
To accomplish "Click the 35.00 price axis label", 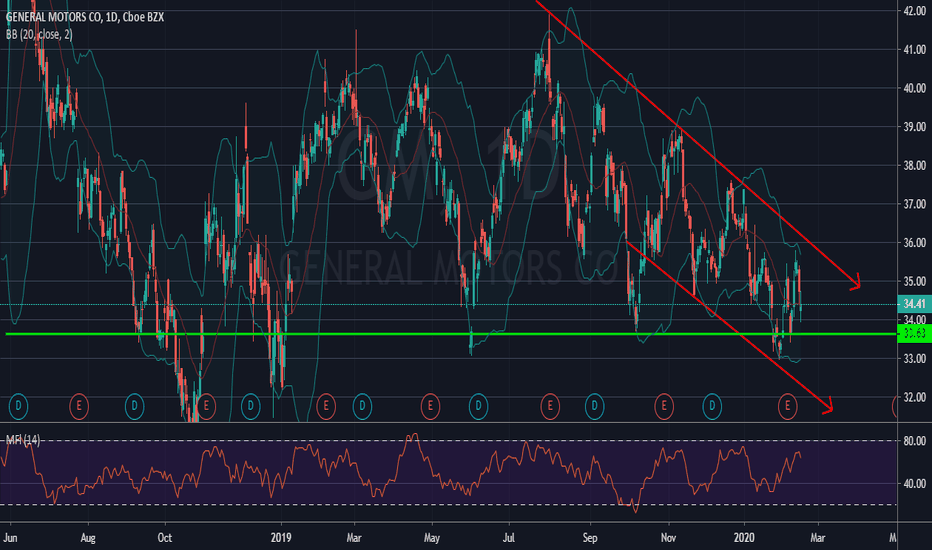I will coord(914,281).
